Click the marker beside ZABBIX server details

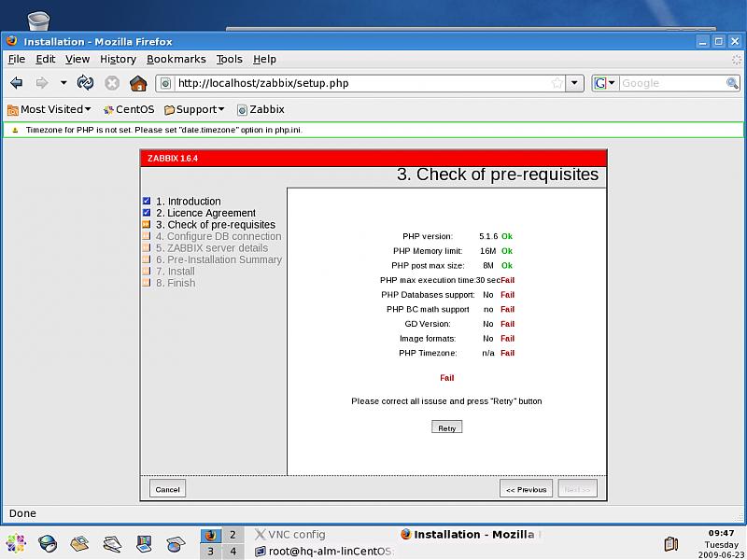tap(147, 247)
